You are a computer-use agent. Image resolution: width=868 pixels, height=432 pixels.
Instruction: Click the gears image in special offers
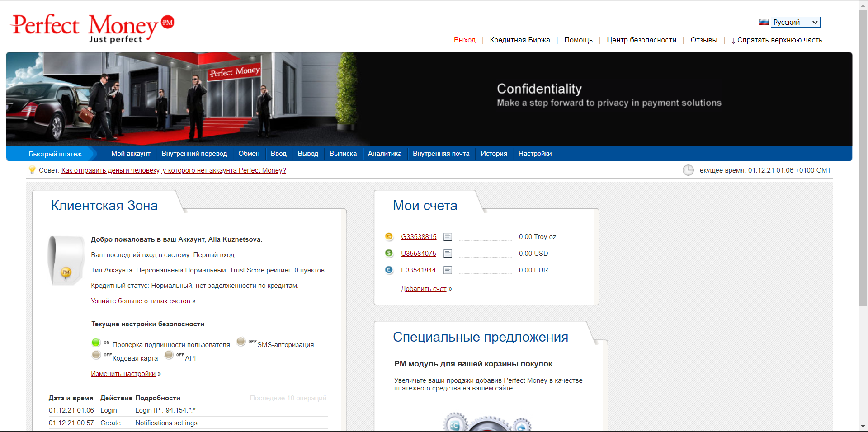(x=487, y=422)
